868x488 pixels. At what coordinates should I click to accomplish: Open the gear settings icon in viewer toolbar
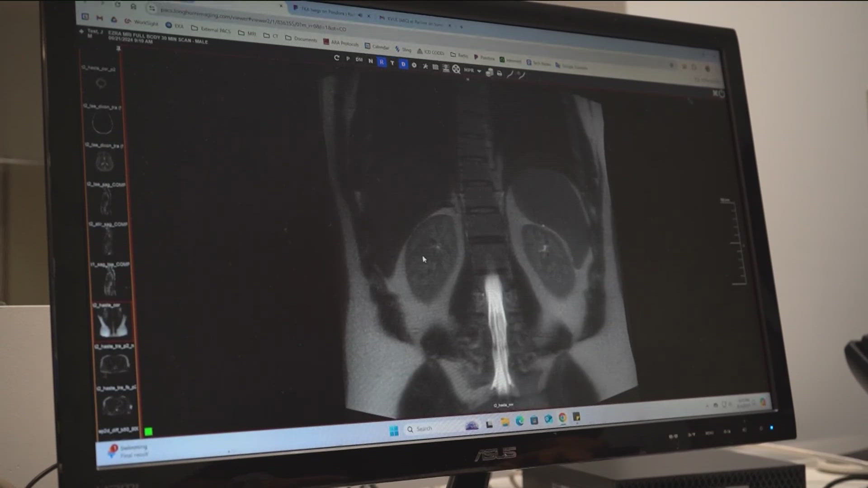pos(414,65)
